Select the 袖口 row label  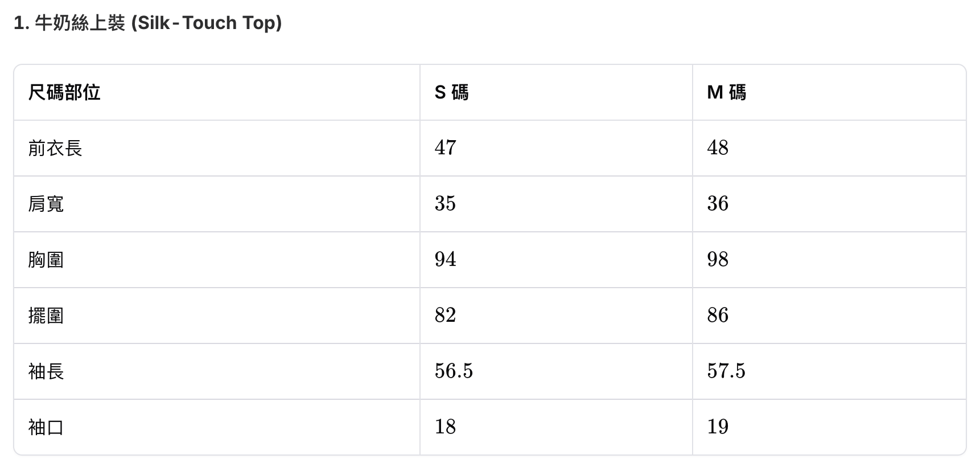pos(46,427)
